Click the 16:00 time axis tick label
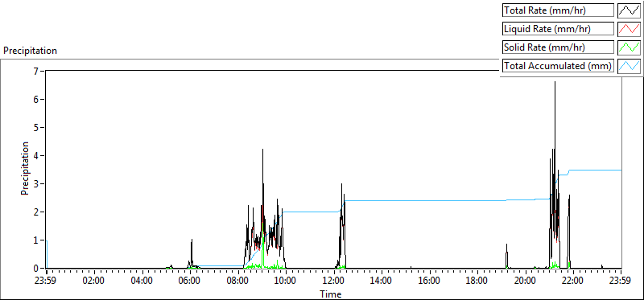The width and height of the screenshot is (644, 300). click(x=430, y=282)
